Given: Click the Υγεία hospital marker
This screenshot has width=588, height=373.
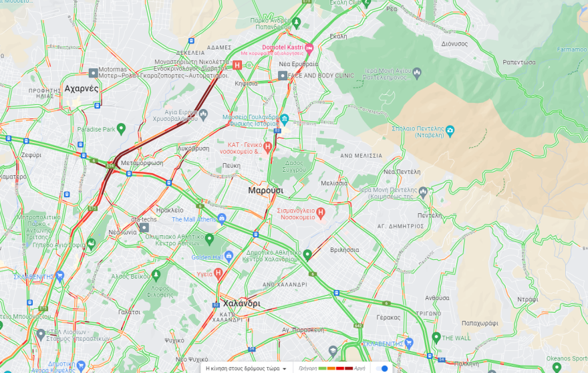Looking at the screenshot, I should point(218,273).
